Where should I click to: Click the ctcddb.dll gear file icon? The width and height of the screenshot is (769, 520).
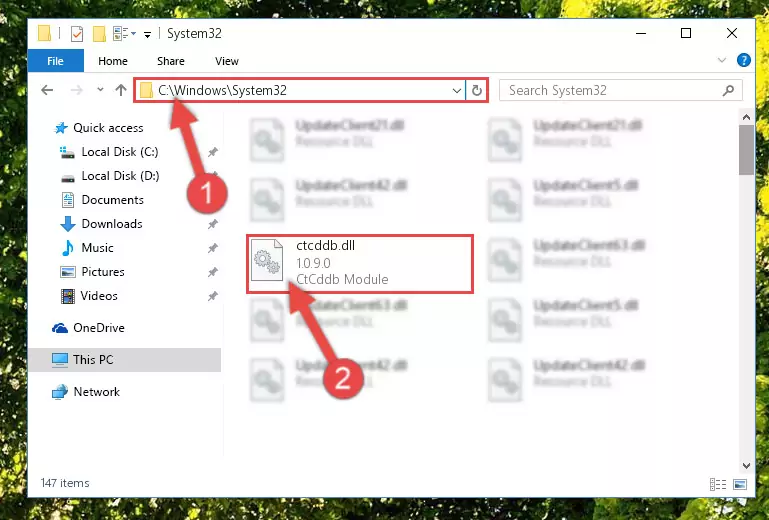(267, 260)
